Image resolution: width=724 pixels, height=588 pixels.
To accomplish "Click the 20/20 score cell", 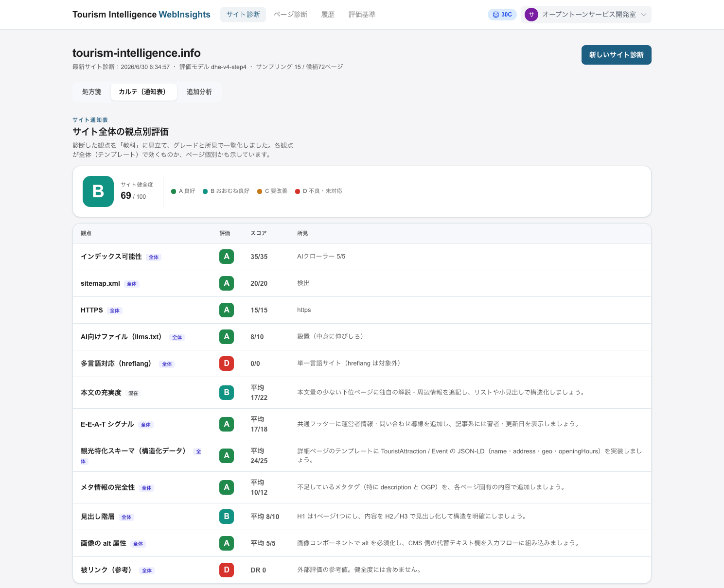I will pyautogui.click(x=259, y=283).
